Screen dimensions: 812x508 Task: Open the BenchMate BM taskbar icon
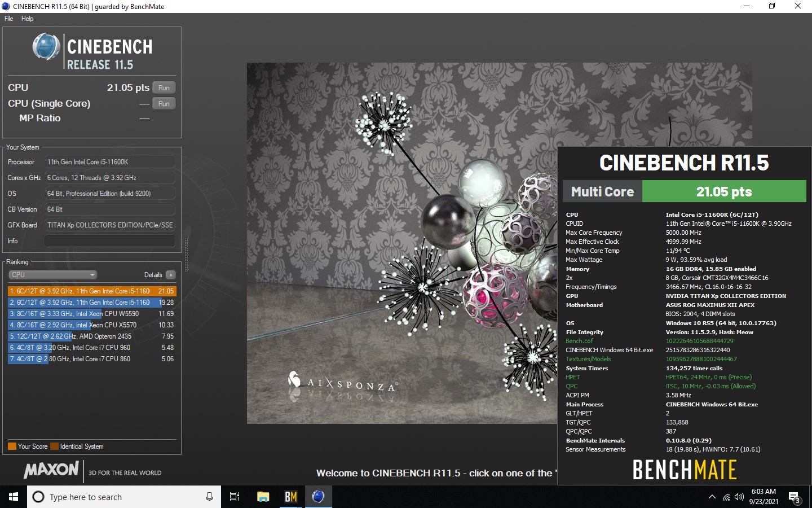[x=291, y=497]
